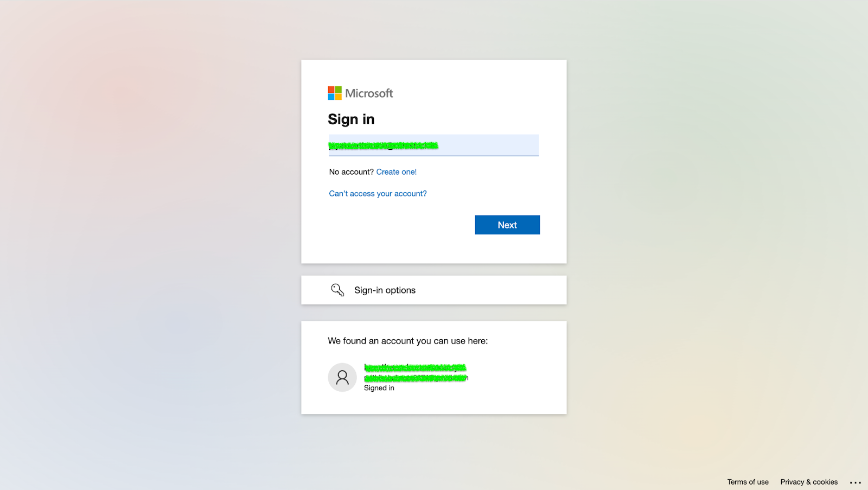The height and width of the screenshot is (490, 868).
Task: Open the Create one! link
Action: click(x=397, y=172)
